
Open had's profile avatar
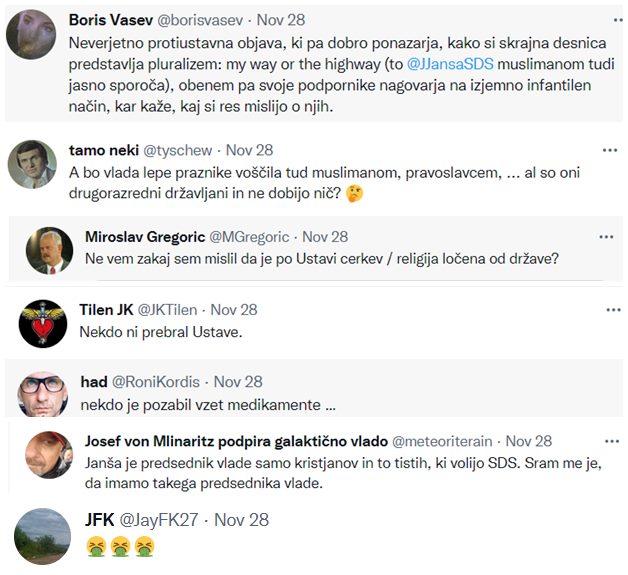coord(42,393)
